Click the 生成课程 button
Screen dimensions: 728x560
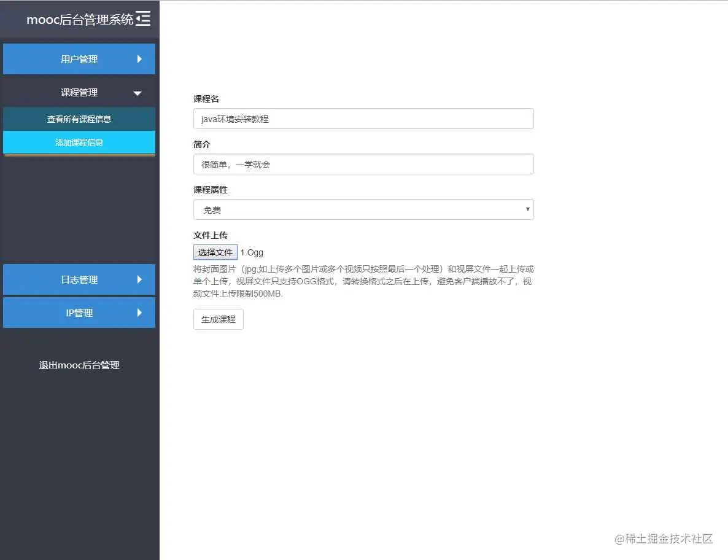[218, 319]
